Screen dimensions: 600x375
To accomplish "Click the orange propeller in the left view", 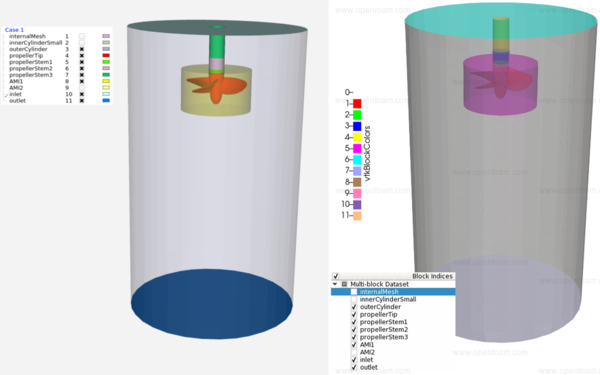I will (217, 87).
